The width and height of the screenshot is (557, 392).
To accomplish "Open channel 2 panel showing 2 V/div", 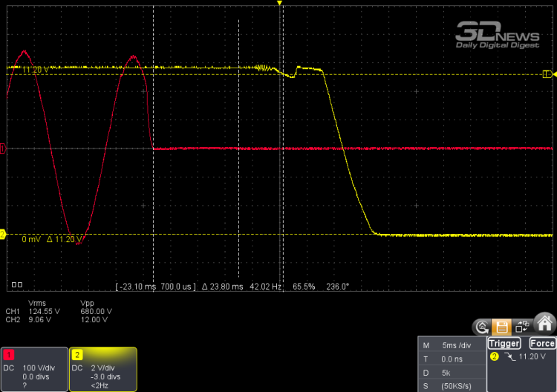I will tap(102, 369).
